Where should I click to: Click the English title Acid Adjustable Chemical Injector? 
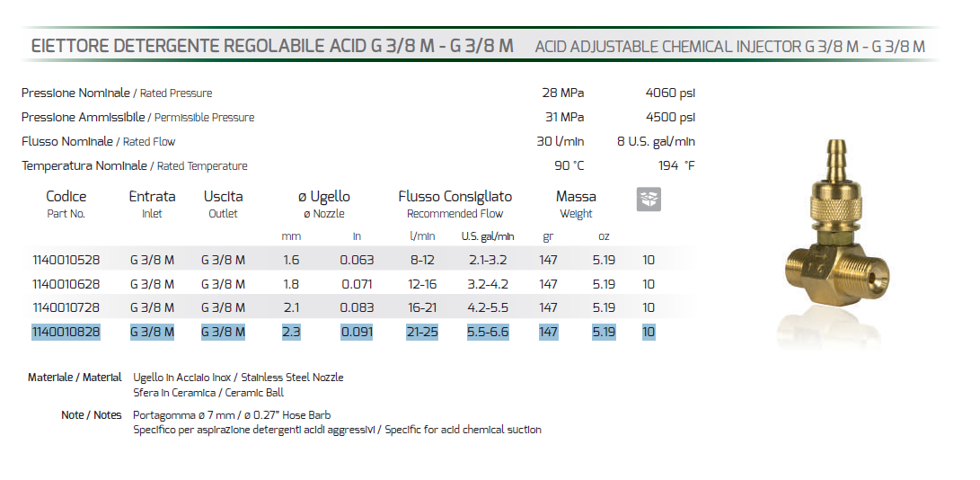(729, 47)
